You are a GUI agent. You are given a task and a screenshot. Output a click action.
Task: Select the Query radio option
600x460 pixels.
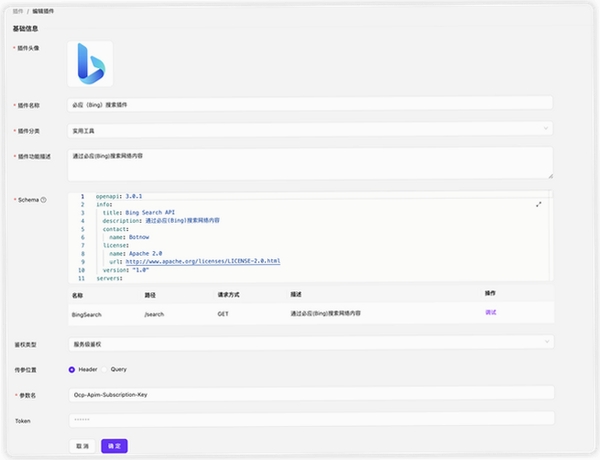(x=104, y=369)
